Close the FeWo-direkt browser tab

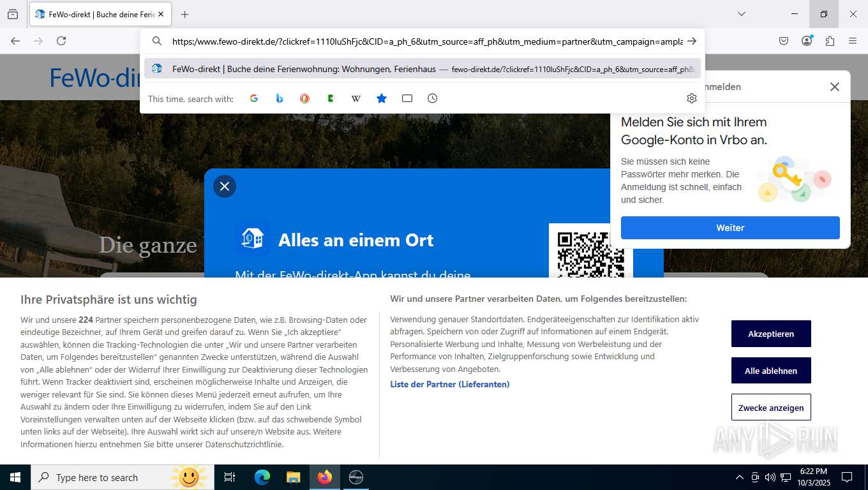[x=160, y=14]
